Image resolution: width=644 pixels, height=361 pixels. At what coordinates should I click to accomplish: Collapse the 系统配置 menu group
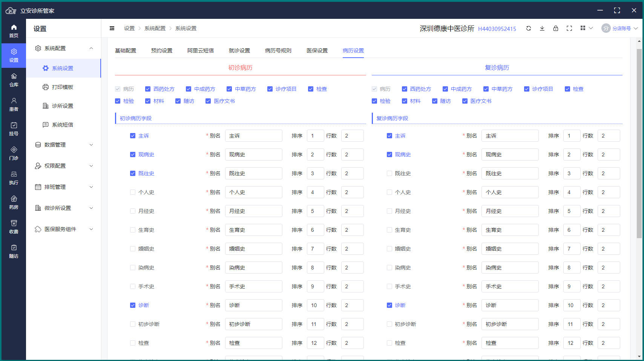[x=91, y=48]
